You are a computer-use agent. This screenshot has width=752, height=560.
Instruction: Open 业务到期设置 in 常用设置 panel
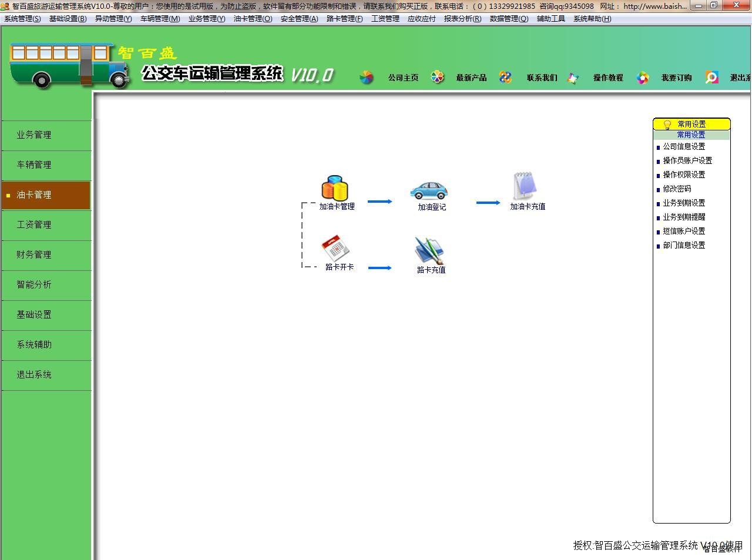(x=684, y=203)
